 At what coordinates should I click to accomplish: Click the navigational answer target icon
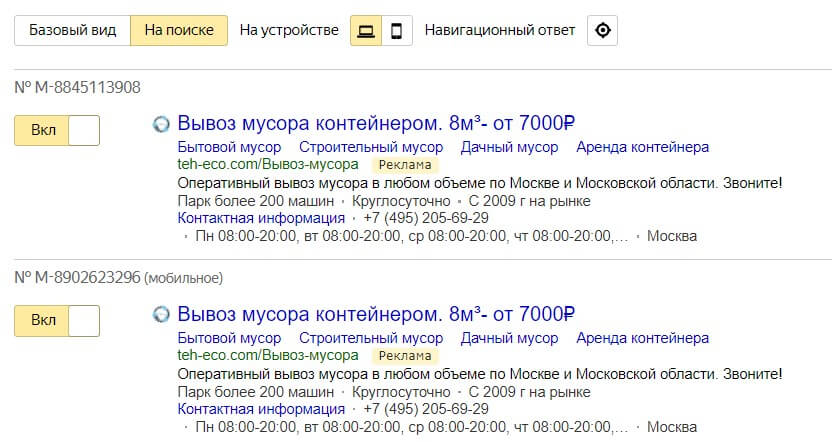point(602,30)
